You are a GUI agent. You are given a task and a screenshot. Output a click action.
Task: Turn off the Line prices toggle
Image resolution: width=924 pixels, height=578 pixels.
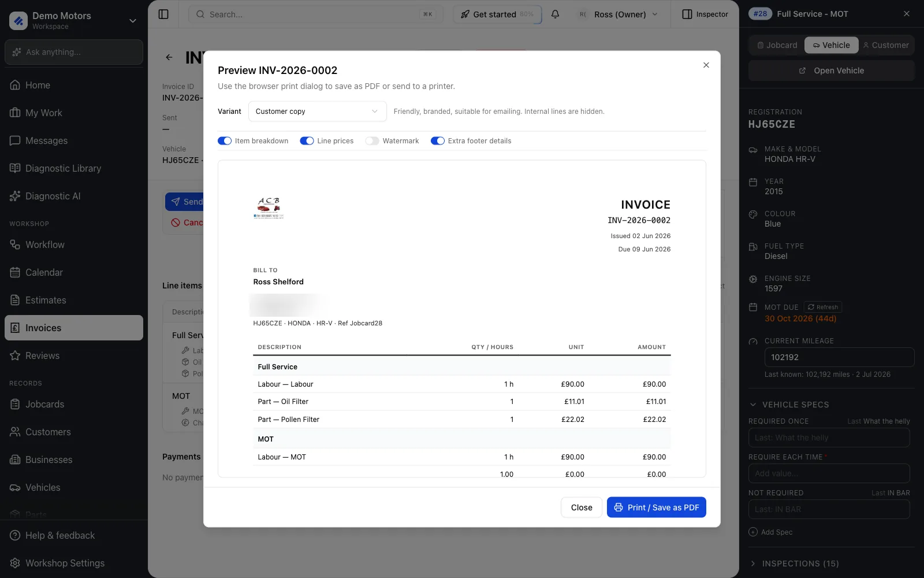coord(307,141)
